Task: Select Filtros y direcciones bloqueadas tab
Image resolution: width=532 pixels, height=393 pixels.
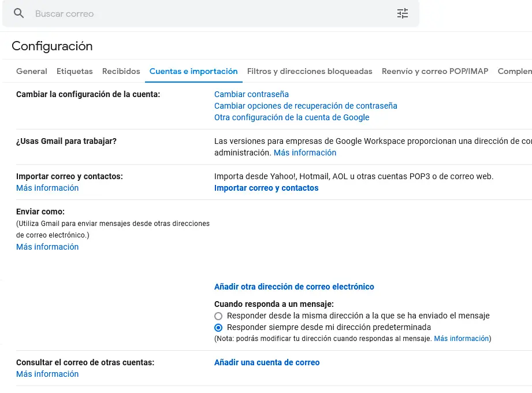Action: coord(310,71)
